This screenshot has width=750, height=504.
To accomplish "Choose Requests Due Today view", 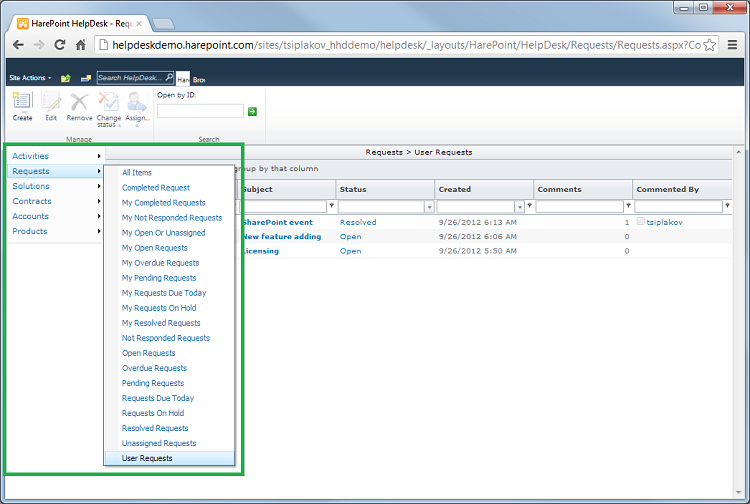I will [158, 398].
